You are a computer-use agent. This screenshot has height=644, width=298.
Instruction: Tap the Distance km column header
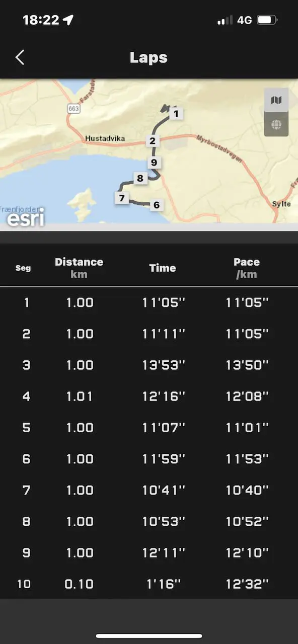[79, 268]
